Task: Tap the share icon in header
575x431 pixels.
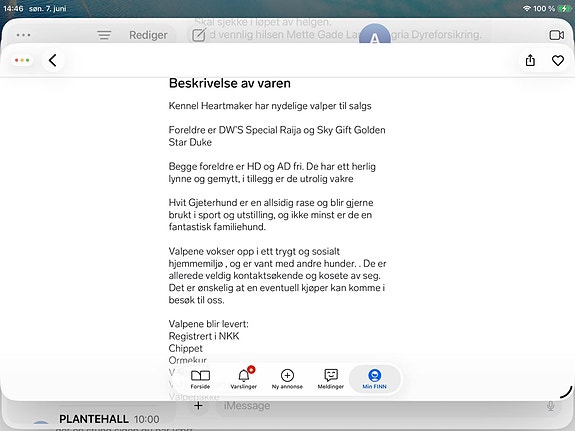Action: pos(530,61)
